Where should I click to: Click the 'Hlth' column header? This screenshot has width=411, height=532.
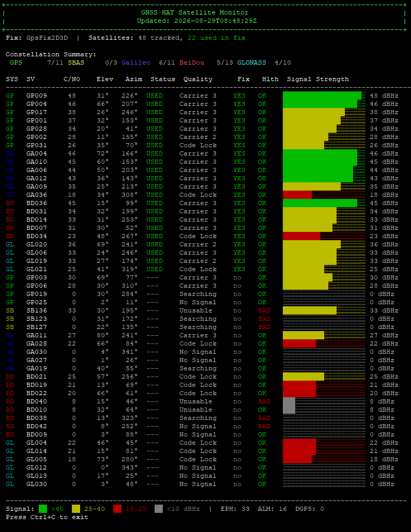point(270,79)
